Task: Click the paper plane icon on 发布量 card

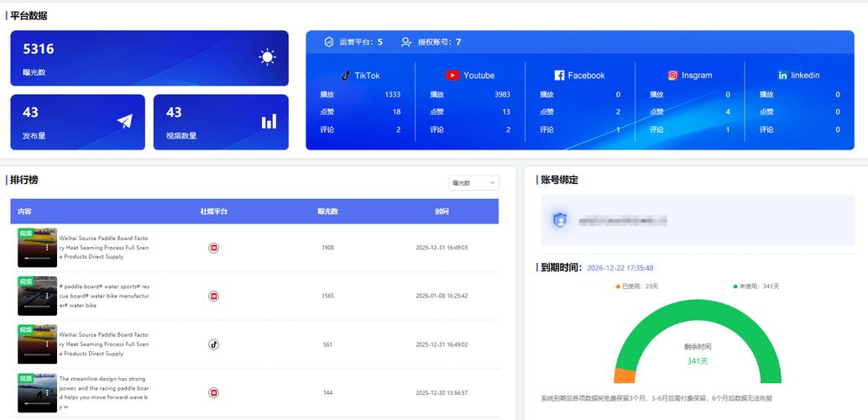Action: coord(125,122)
